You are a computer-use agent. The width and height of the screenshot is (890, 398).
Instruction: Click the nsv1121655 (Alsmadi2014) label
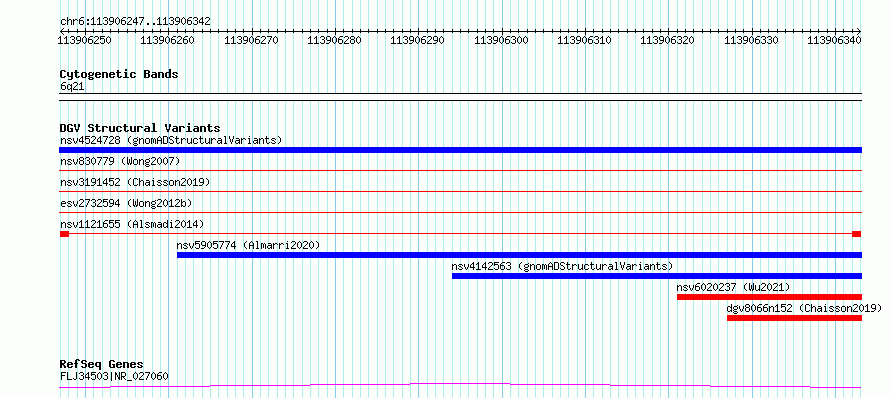tap(132, 224)
